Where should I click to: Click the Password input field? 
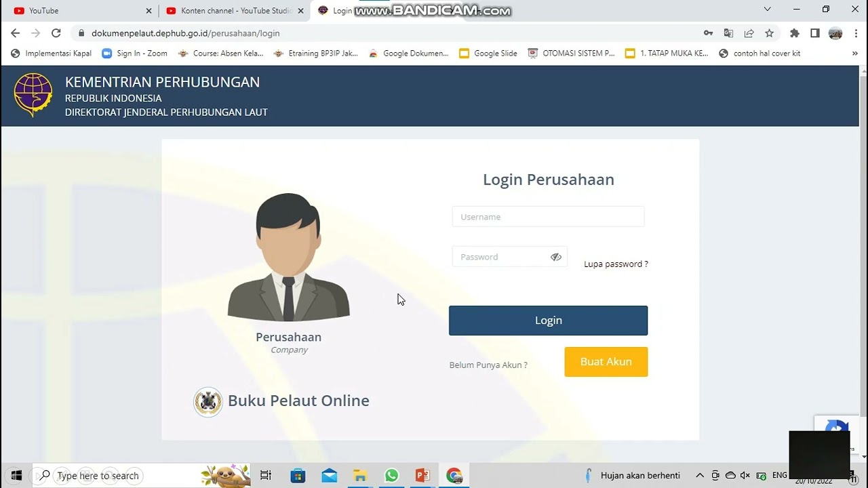pos(509,257)
